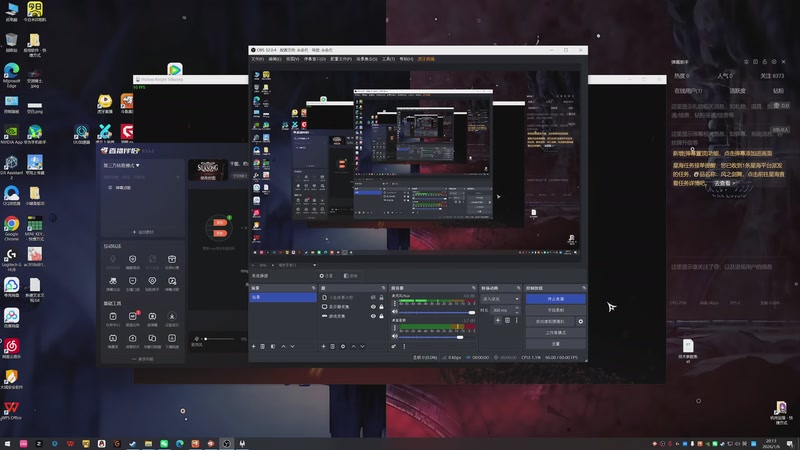Toggle lock on the game capture source
The height and width of the screenshot is (450, 800).
[x=381, y=316]
